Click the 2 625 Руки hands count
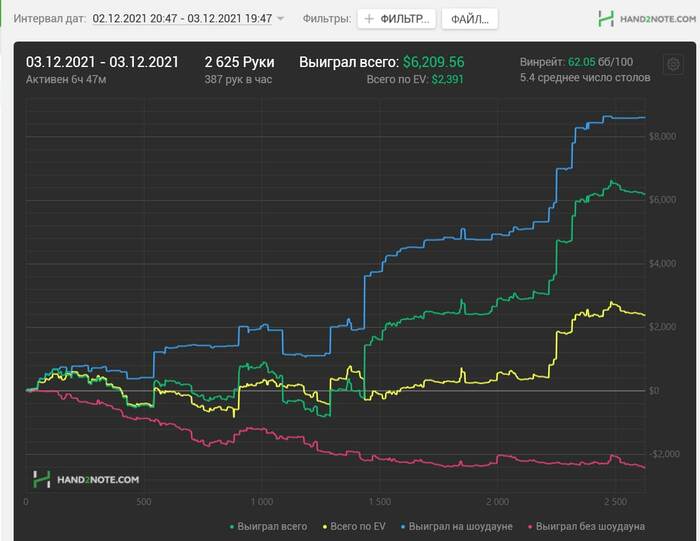 pos(239,62)
